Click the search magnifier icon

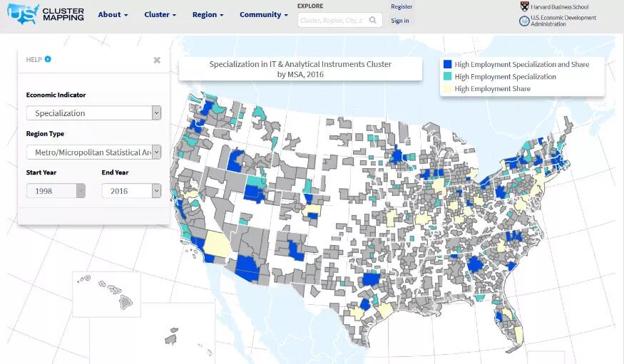point(373,20)
